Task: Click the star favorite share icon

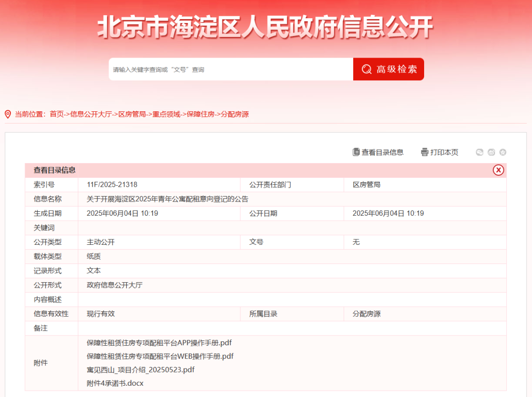Action: (503, 152)
